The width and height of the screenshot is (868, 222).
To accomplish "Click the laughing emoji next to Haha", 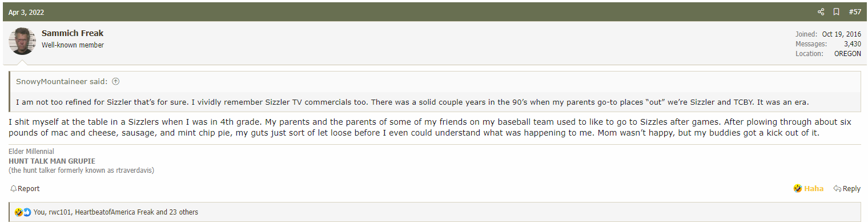I will click(x=798, y=188).
